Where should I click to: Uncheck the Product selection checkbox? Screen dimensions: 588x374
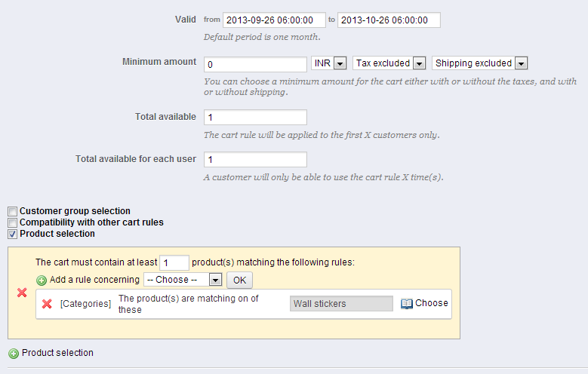pyautogui.click(x=12, y=235)
